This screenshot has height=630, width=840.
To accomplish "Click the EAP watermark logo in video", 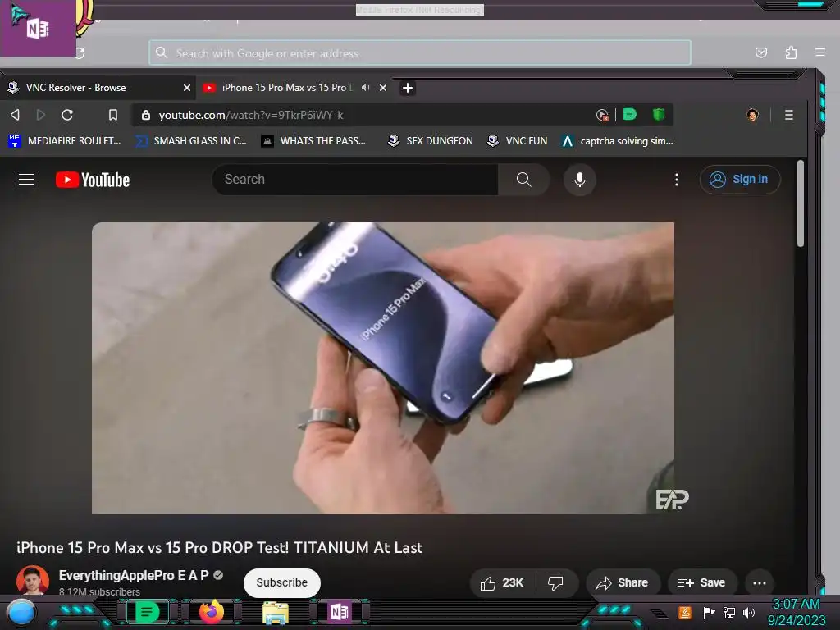I will (x=673, y=500).
